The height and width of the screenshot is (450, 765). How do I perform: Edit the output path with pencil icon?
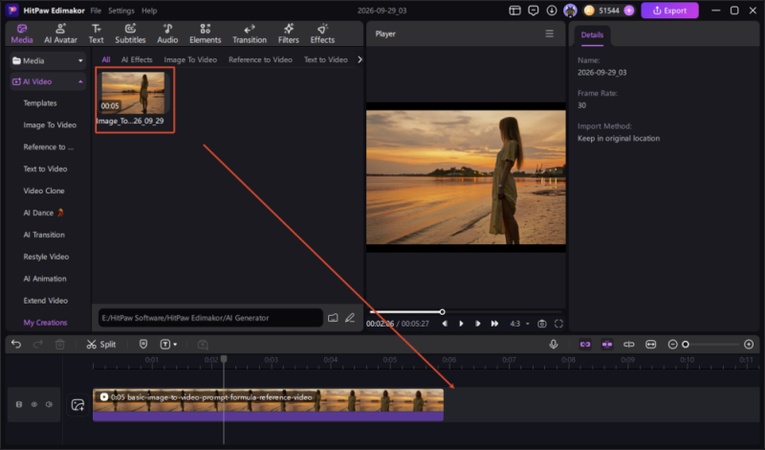tap(350, 318)
